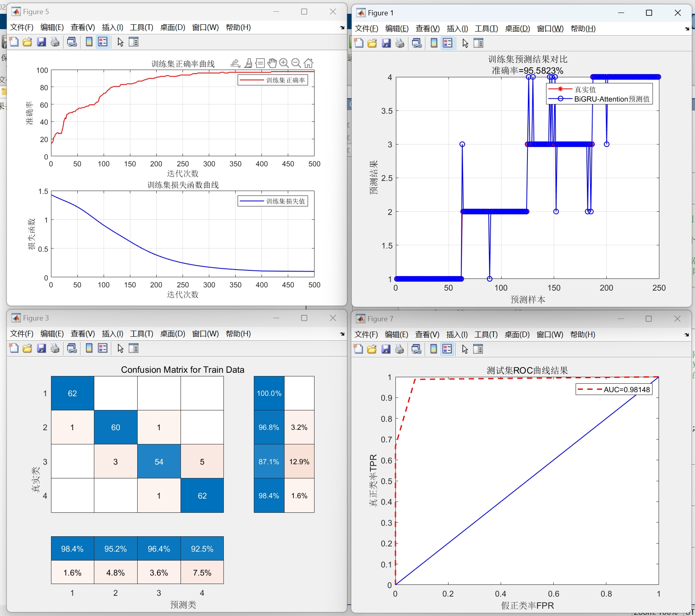This screenshot has width=695, height=616.
Task: Select the pan tool above the accuracy plot
Action: point(272,63)
